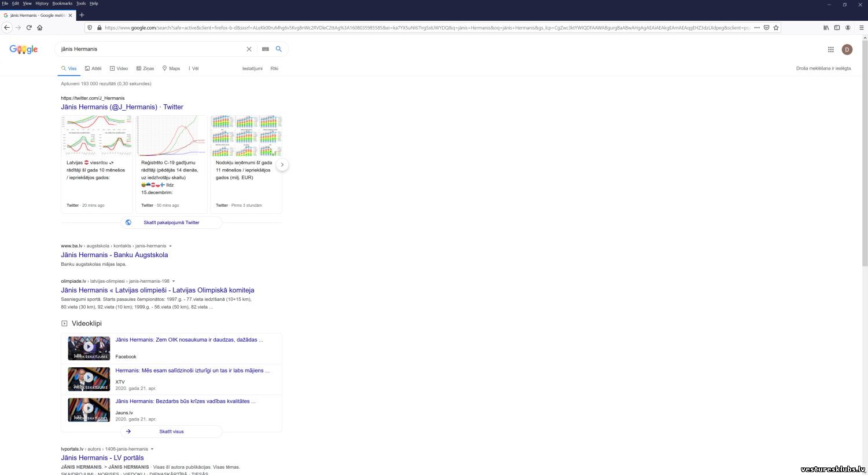Click 'Skatīt visus' videos button
The height and width of the screenshot is (475, 868).
[171, 432]
